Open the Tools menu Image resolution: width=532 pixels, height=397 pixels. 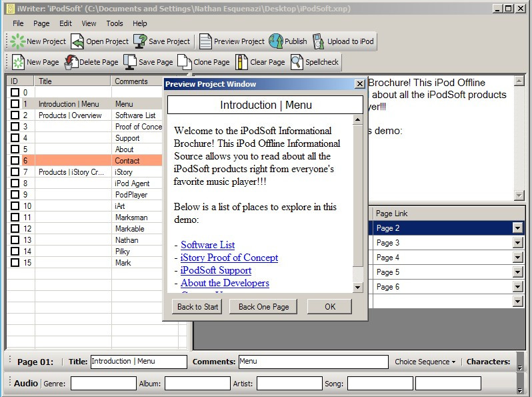115,23
